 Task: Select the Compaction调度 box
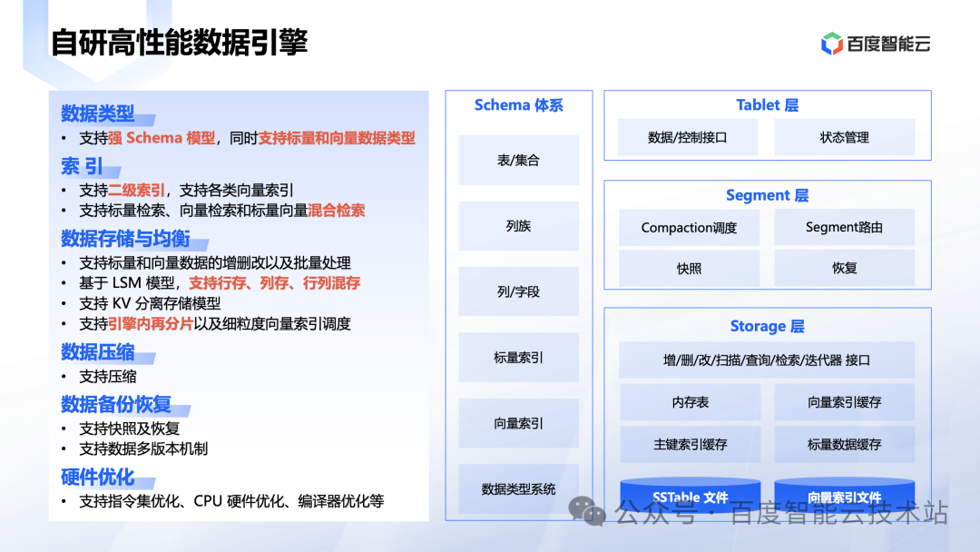click(x=690, y=228)
